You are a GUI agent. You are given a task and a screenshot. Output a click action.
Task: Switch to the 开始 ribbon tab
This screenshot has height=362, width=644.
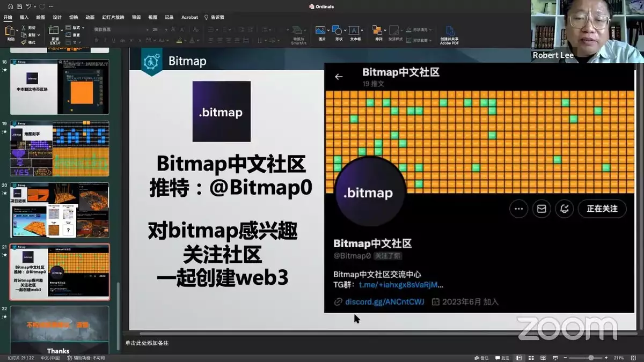click(x=8, y=17)
